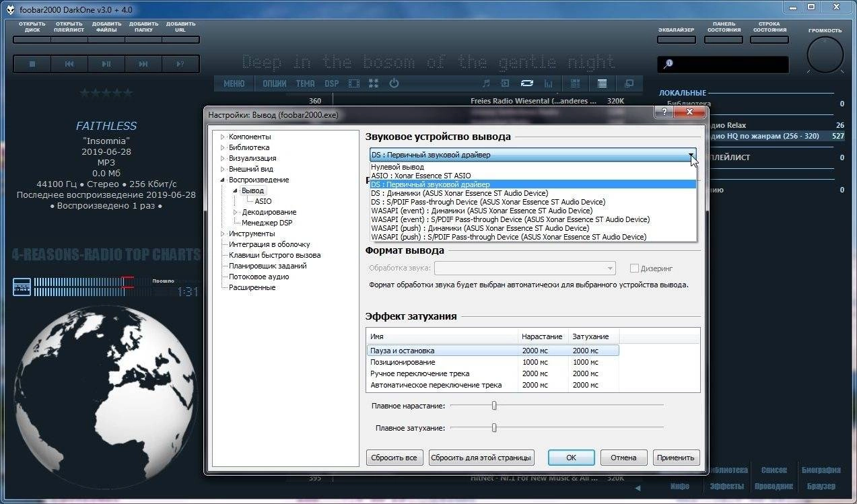Click the five-star rating row
This screenshot has height=504, width=857.
click(x=106, y=93)
